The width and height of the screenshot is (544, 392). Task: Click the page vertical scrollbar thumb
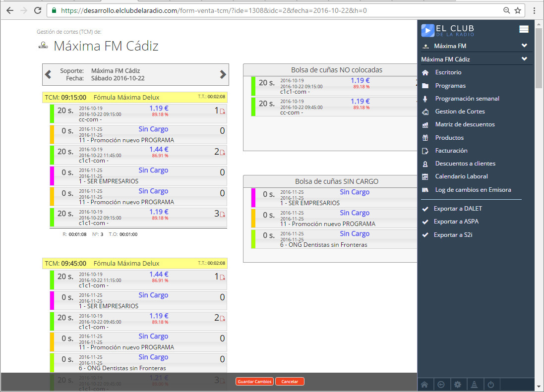tap(539, 58)
